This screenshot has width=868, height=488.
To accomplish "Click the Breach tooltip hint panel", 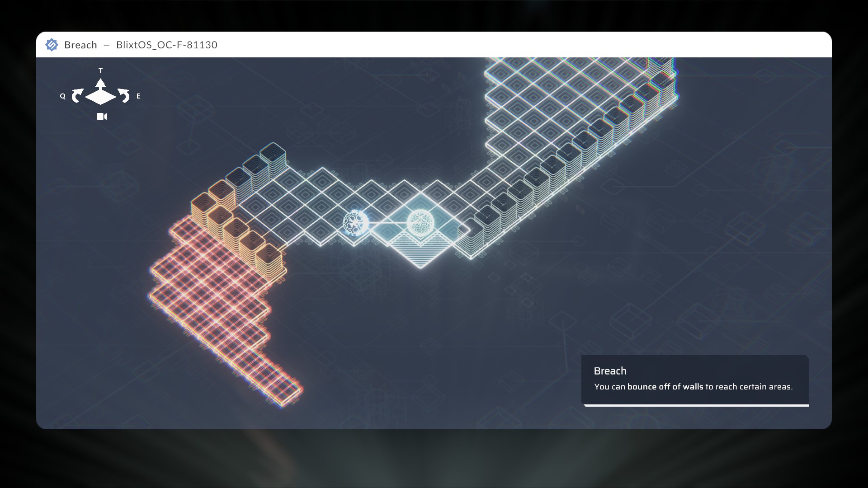I will coord(695,380).
